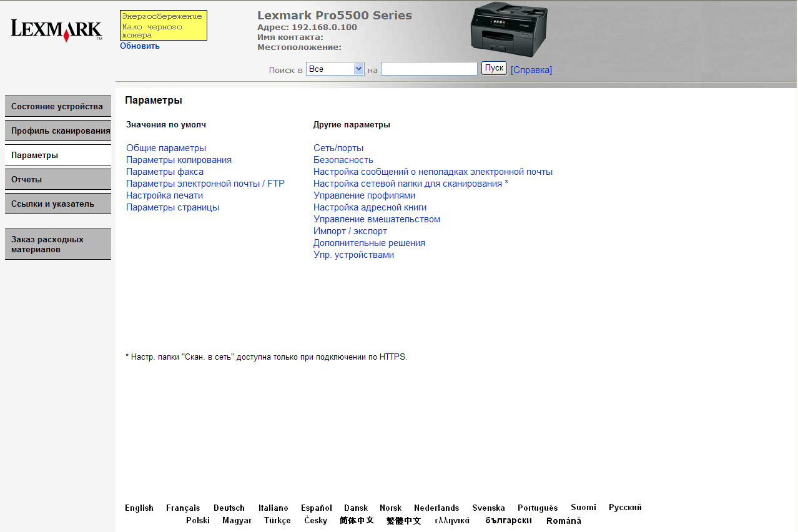Focus the search text input field
798x532 pixels.
pos(429,69)
